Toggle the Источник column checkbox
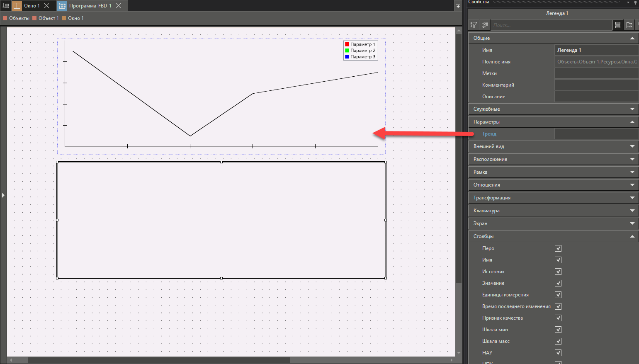639x364 pixels. 558,272
